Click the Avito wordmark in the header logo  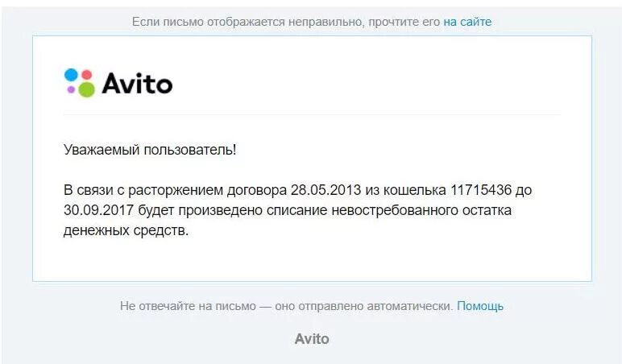pos(137,83)
